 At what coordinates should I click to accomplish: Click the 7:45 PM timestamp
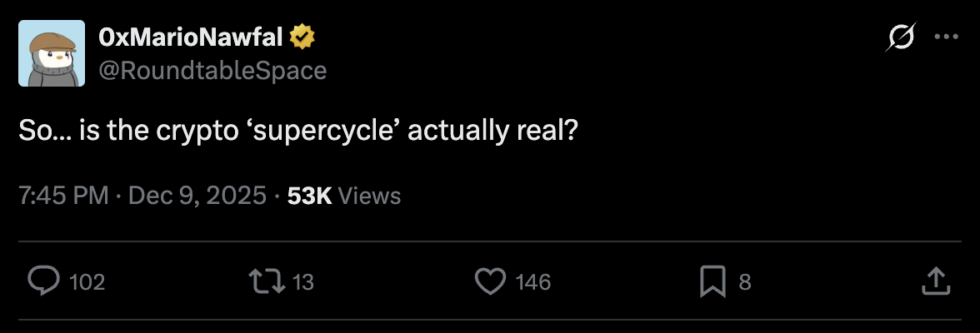tap(63, 196)
